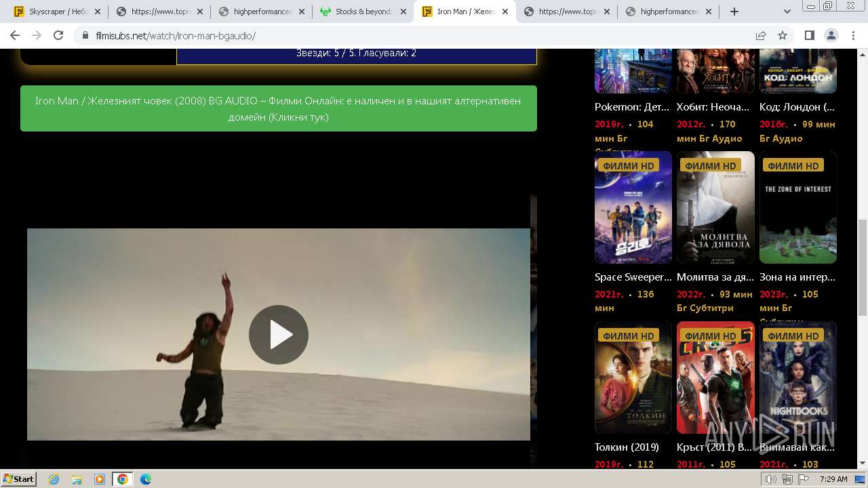Open the Толкин (2019) title link
868x488 pixels.
coord(627,447)
